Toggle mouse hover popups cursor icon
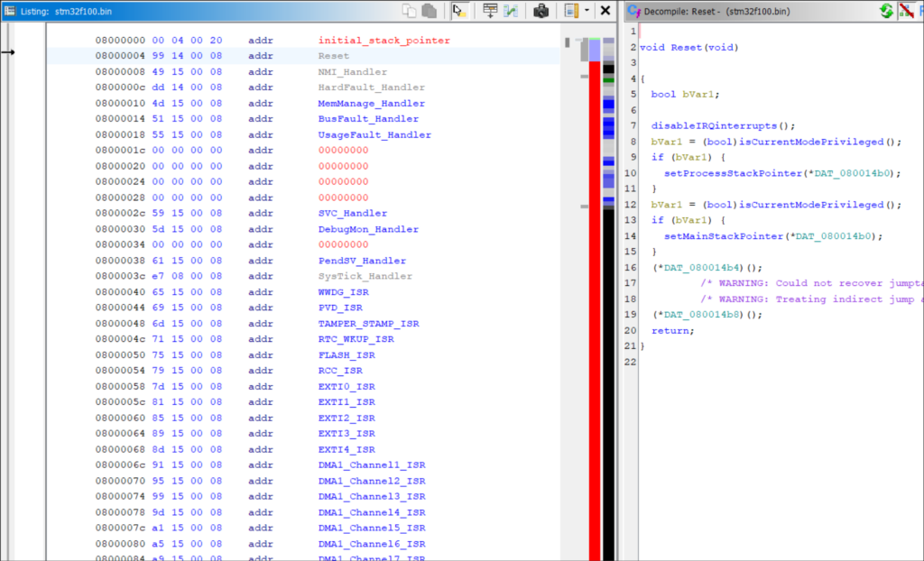 (x=459, y=11)
